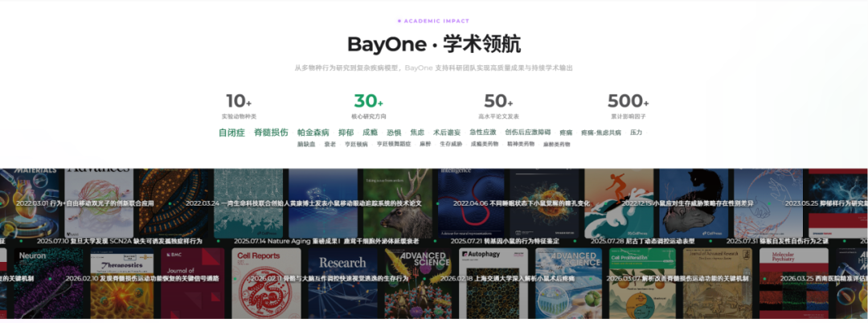Open news 2025.07.28 尼古丁动态调控运动表型
The image size is (868, 323).
(642, 241)
